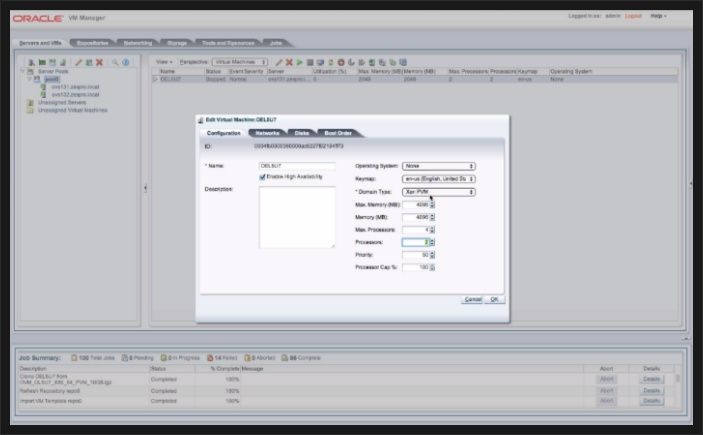Open the Repositories main tab
This screenshot has height=435, width=703.
coord(92,43)
